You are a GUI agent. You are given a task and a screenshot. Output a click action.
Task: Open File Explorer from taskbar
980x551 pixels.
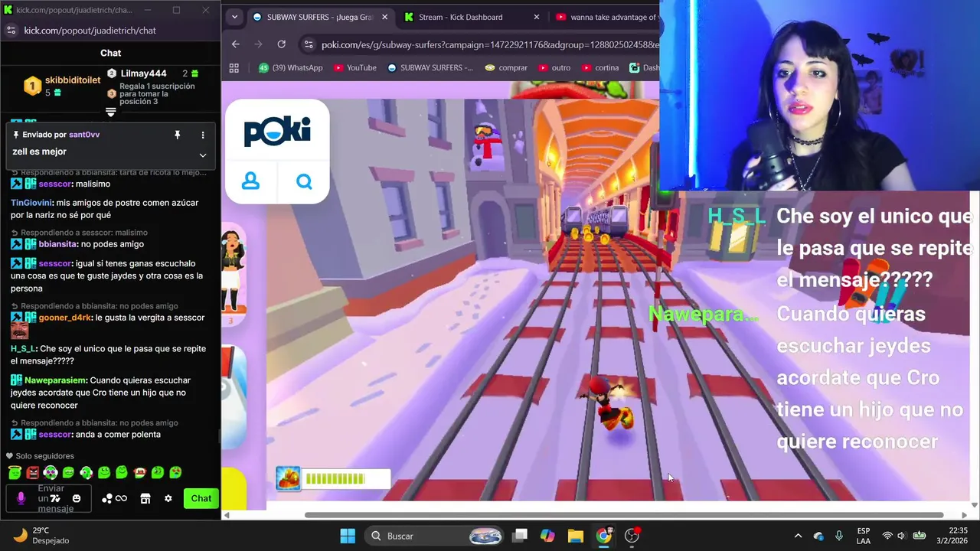tap(576, 536)
